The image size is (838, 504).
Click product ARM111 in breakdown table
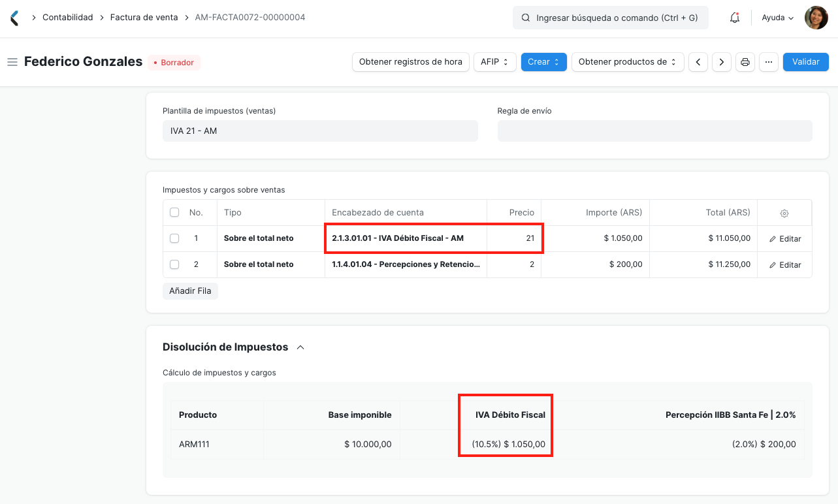click(x=194, y=445)
